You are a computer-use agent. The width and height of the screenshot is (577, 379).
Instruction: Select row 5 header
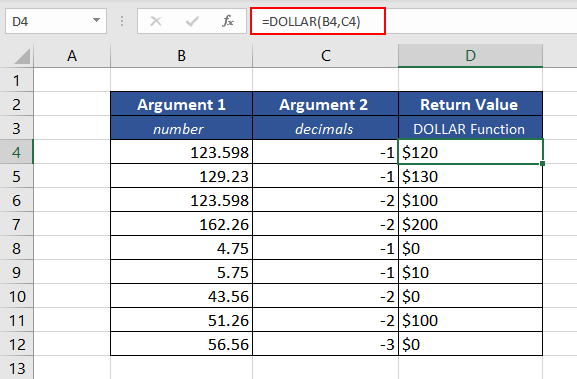click(x=17, y=176)
